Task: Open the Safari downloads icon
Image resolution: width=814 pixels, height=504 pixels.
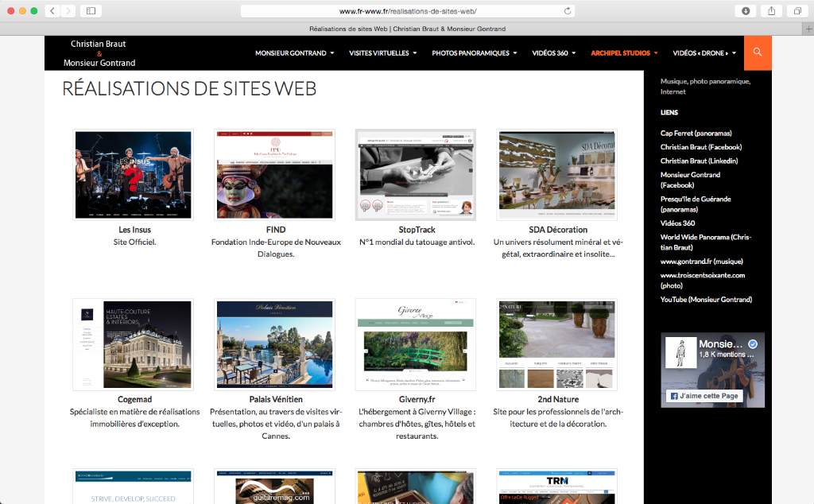Action: tap(746, 10)
